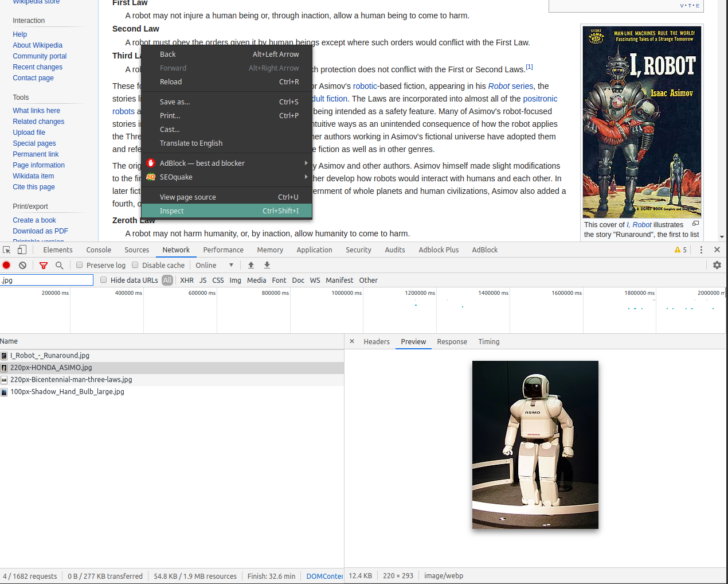Clear the network log
Viewport: 728px width, 584px height.
[x=22, y=265]
